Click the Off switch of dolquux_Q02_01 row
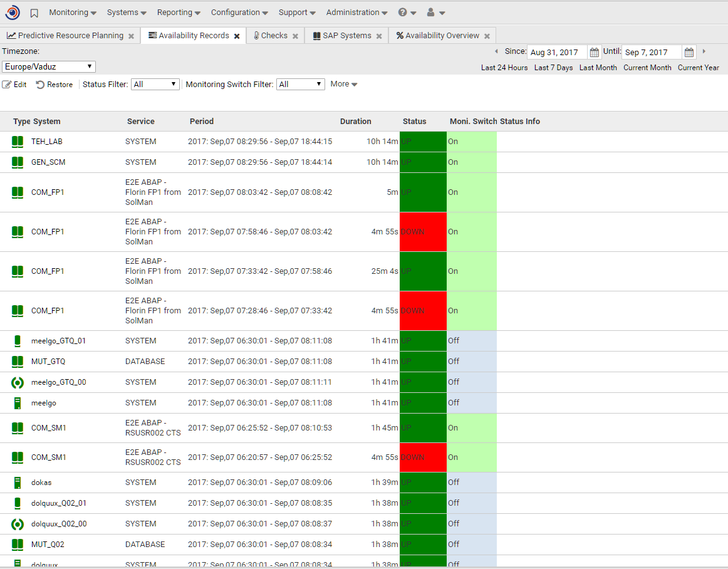Image resolution: width=728 pixels, height=569 pixels. tap(472, 503)
